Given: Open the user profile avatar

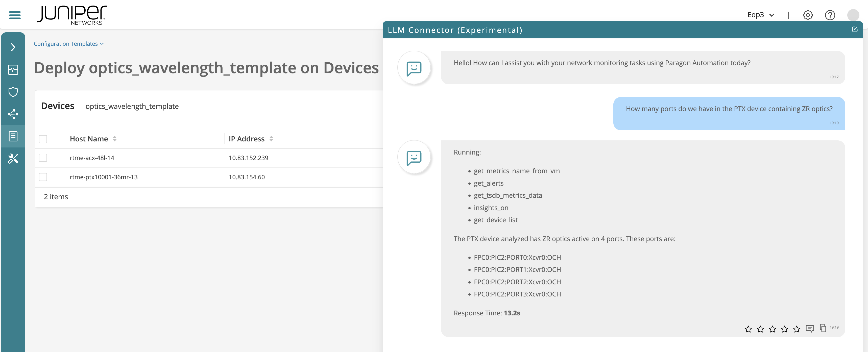Looking at the screenshot, I should (853, 15).
